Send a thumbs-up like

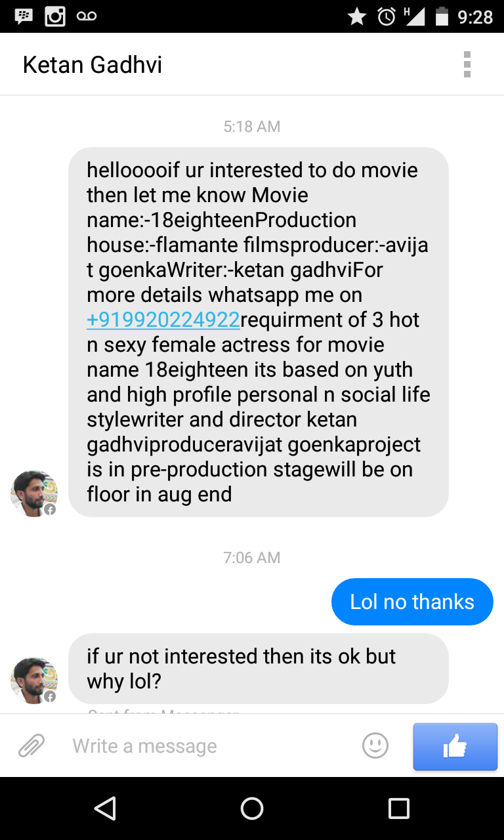coord(455,746)
